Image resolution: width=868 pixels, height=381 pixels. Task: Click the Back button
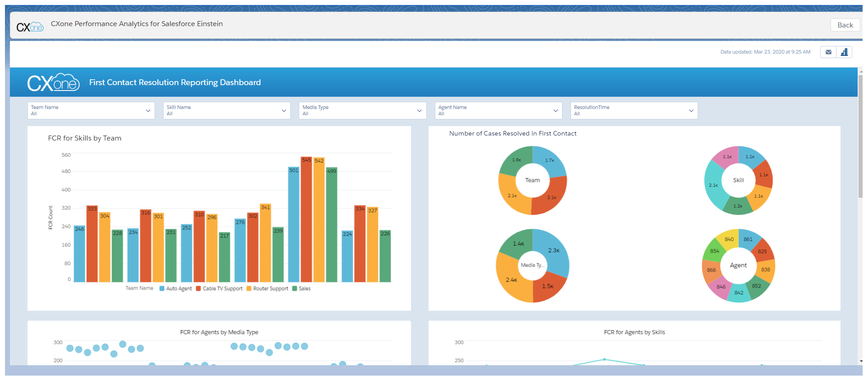(845, 25)
